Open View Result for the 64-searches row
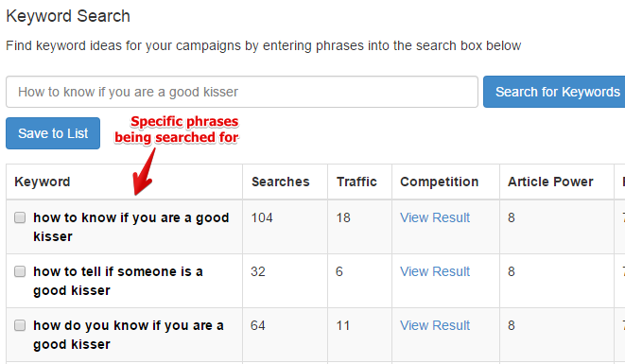 coord(435,325)
